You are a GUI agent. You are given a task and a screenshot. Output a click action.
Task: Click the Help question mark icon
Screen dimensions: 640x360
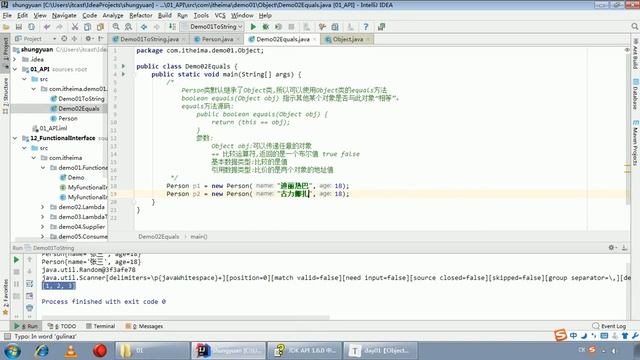366,27
